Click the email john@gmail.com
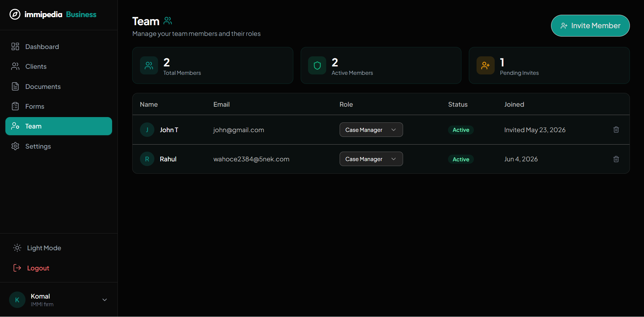The image size is (644, 317). pyautogui.click(x=239, y=130)
